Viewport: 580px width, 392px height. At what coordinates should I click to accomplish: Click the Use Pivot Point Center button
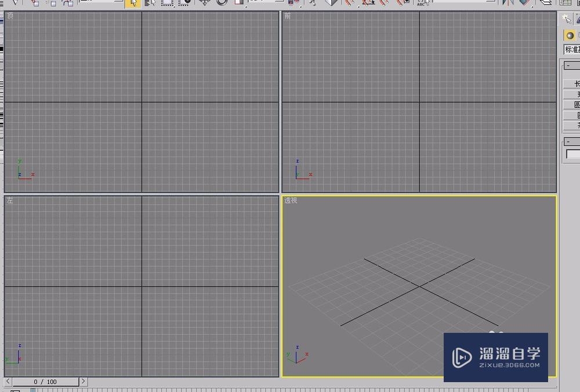click(293, 2)
